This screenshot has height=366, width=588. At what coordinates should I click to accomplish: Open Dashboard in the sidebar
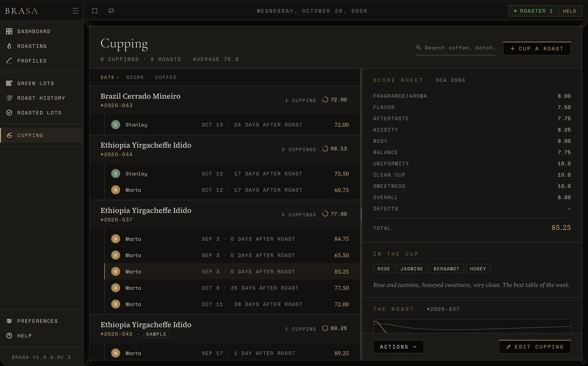click(41, 31)
